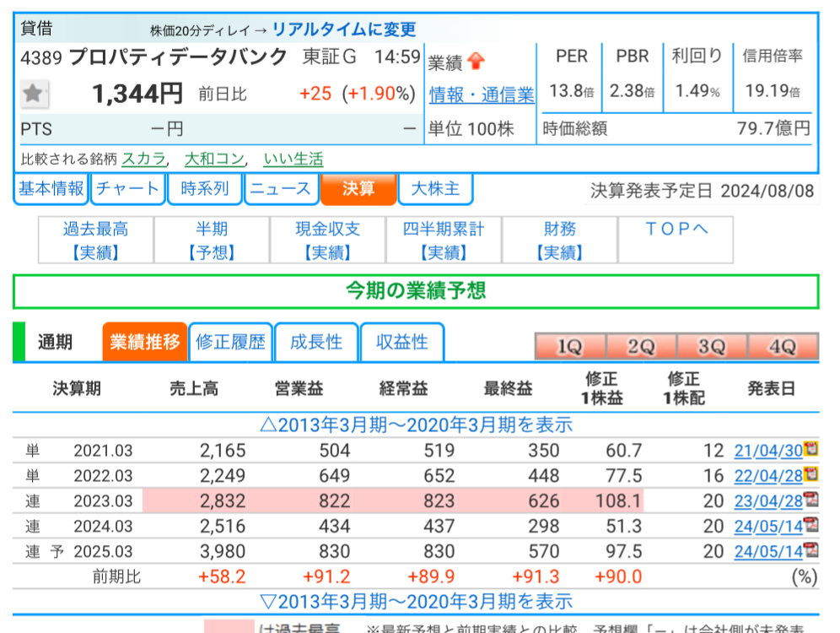Click the 決算発表予定日 2024/08/08 text
The image size is (840, 633).
coord(702,191)
